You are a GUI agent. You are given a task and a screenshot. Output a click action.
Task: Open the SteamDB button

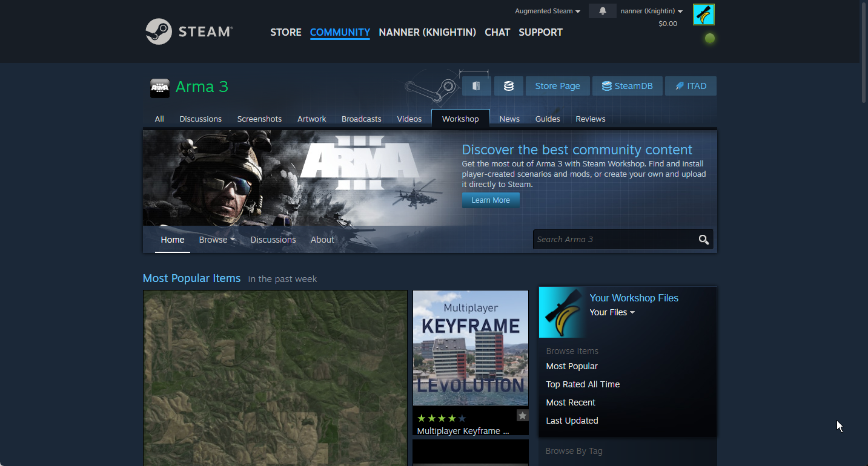click(x=628, y=86)
